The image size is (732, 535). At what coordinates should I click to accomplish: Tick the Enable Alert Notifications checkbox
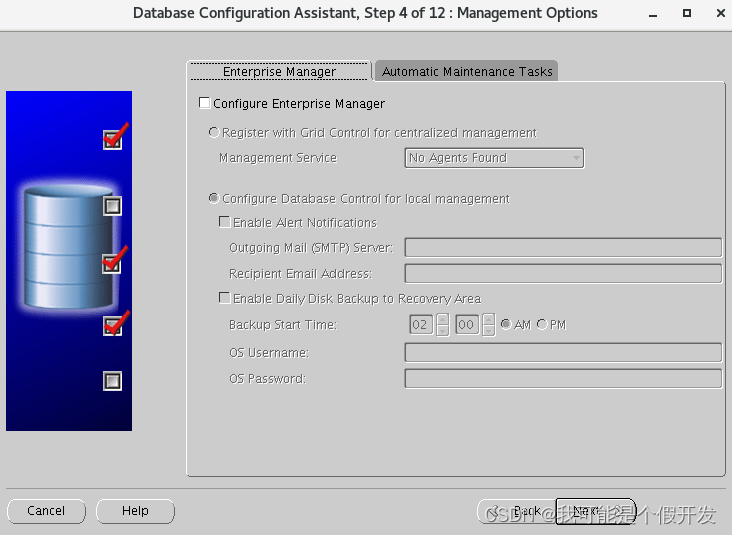pyautogui.click(x=225, y=222)
